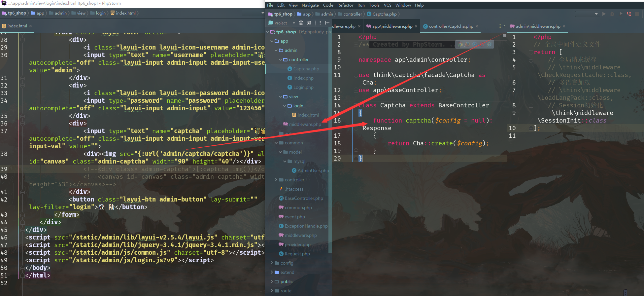644x296 pixels.
Task: Open Request.php in project tree
Action: [297, 254]
